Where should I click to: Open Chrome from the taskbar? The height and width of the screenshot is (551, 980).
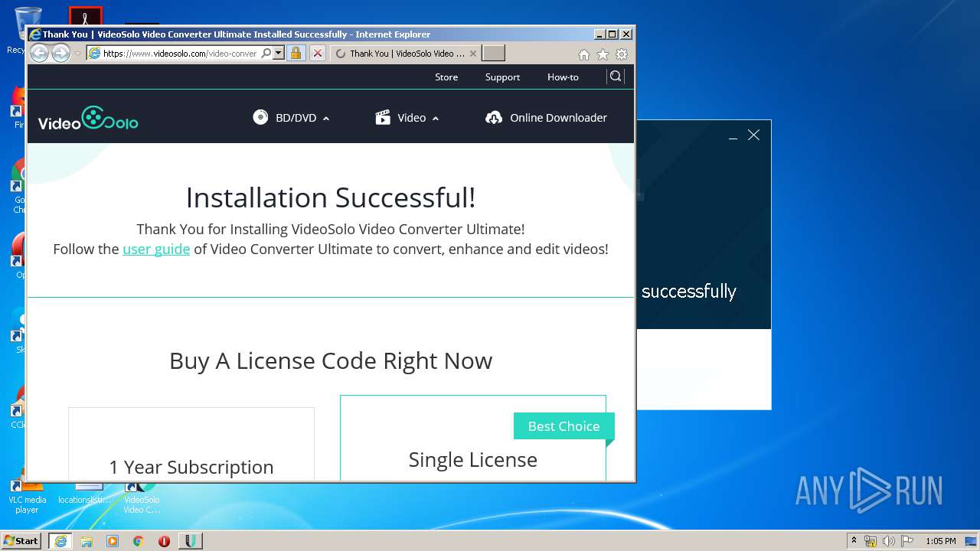[139, 541]
